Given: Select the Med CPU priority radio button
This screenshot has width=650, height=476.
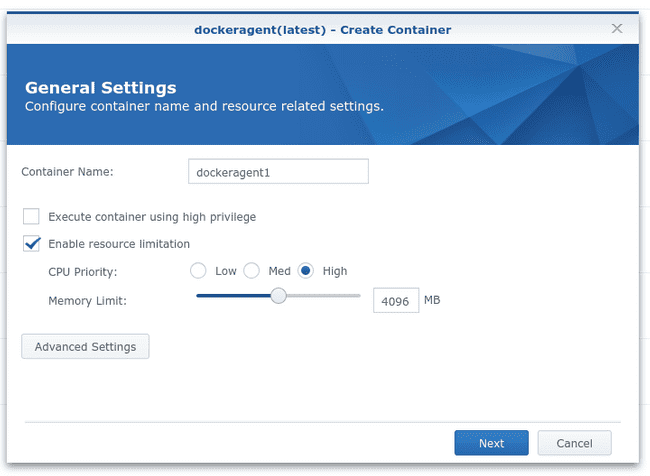Looking at the screenshot, I should click(x=252, y=271).
